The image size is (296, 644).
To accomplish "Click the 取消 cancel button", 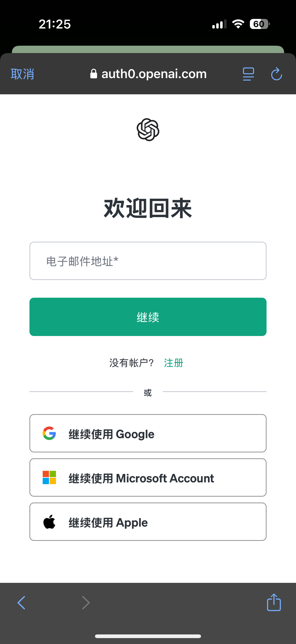I will 23,74.
